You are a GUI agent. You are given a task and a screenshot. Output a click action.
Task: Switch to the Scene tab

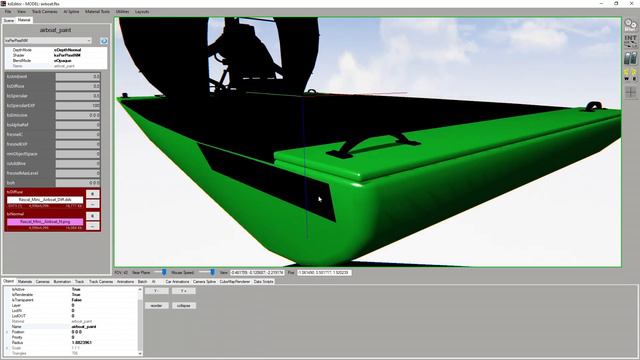tap(8, 20)
